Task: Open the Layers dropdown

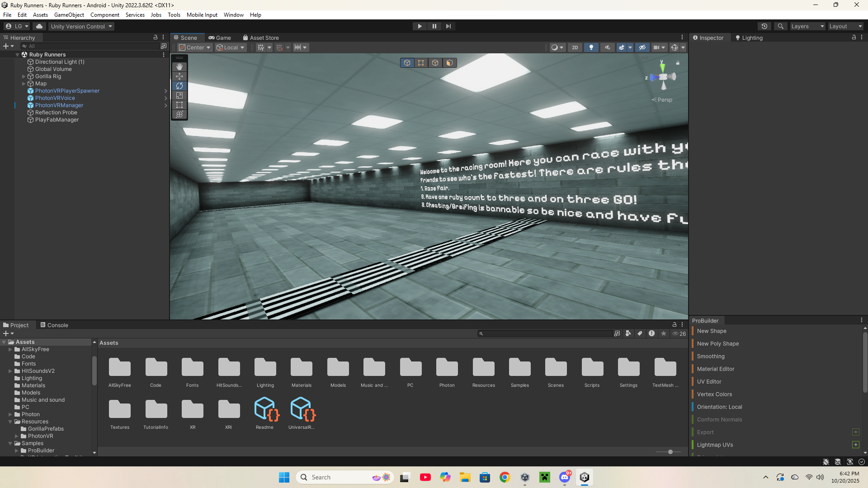Action: tap(807, 26)
